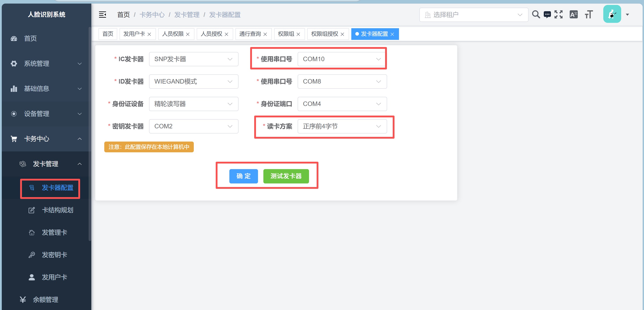Close the 发用户卡 tab

pos(149,34)
